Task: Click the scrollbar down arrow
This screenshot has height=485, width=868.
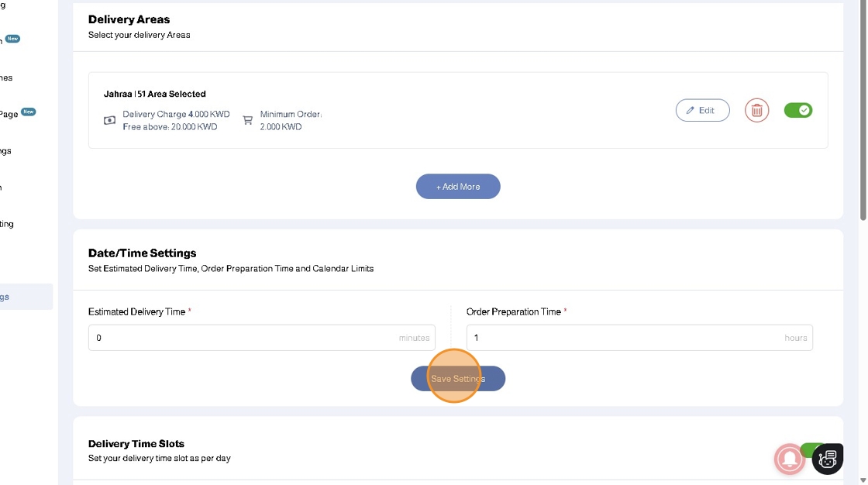Action: (863, 480)
